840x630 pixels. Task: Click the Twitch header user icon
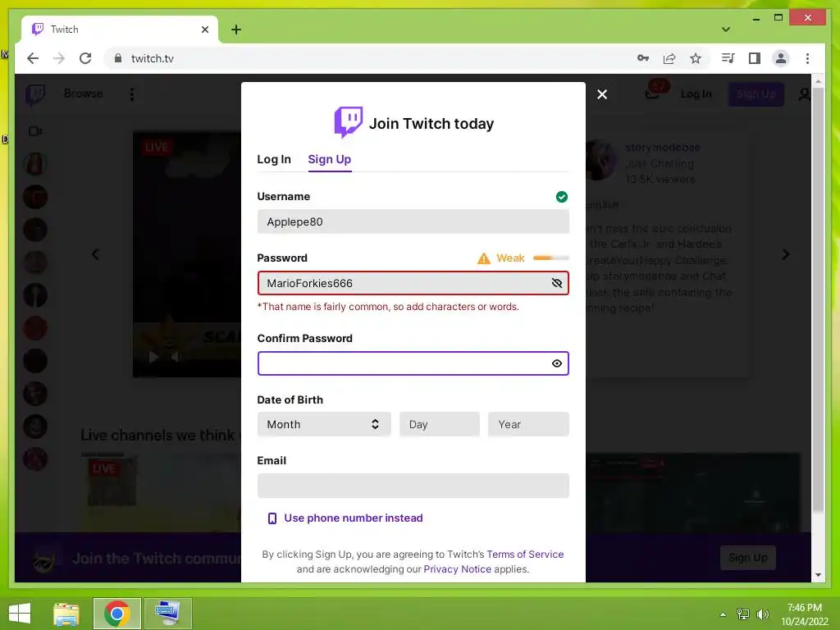pos(804,94)
